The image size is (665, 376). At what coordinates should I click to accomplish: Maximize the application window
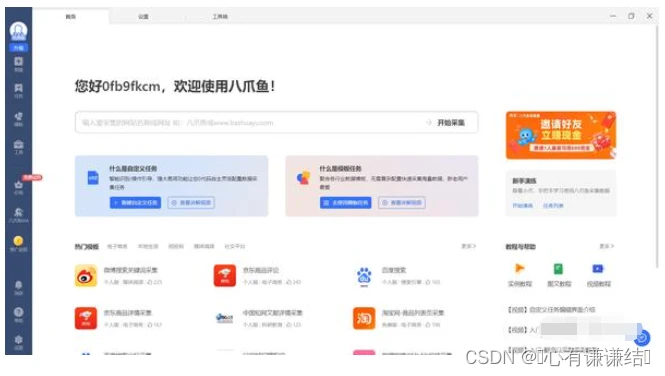click(631, 16)
